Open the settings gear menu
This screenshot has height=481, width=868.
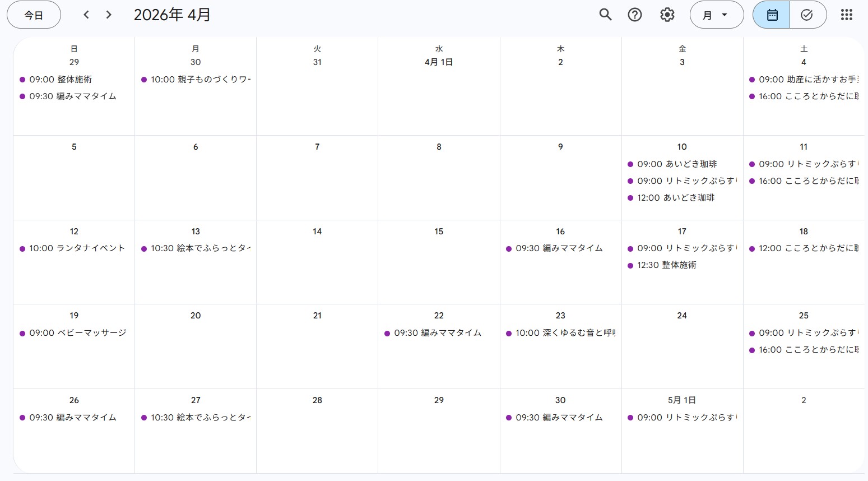667,15
